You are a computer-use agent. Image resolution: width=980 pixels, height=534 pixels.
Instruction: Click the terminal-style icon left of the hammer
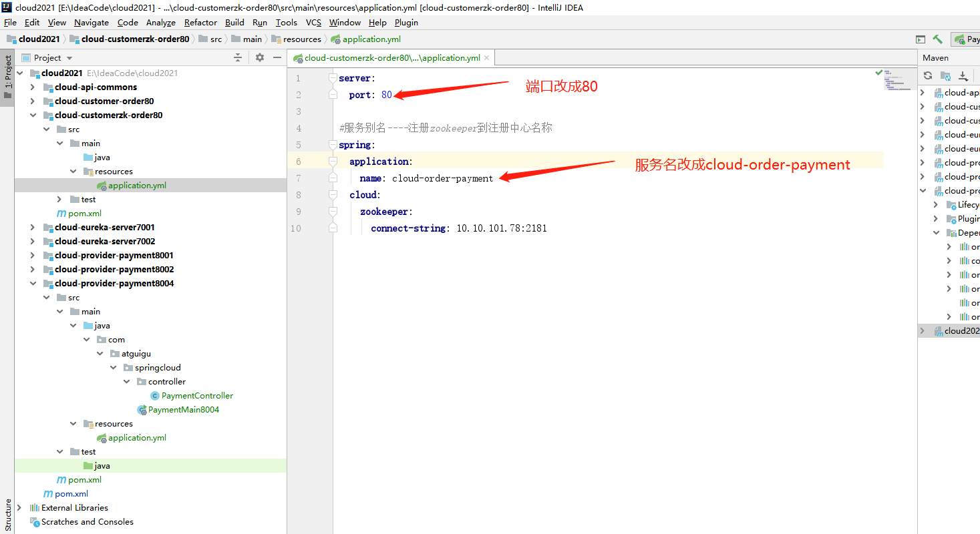(921, 39)
